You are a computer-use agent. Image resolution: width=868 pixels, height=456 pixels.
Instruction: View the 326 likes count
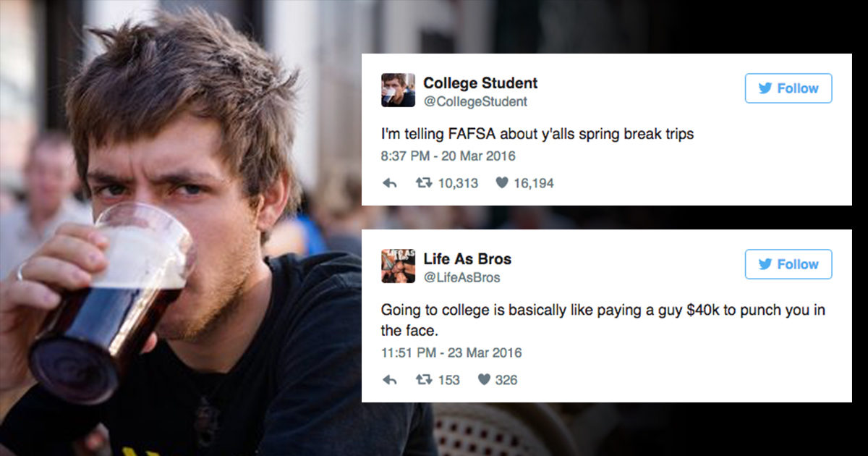506,380
